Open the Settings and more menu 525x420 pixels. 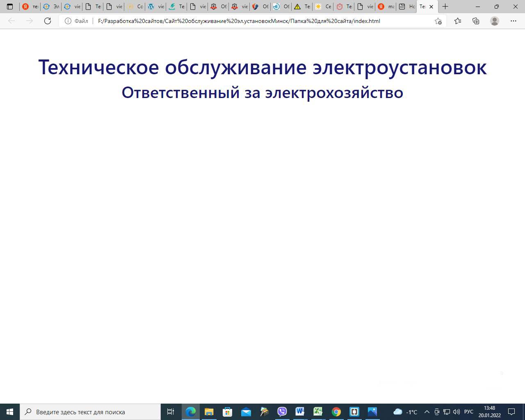point(514,21)
